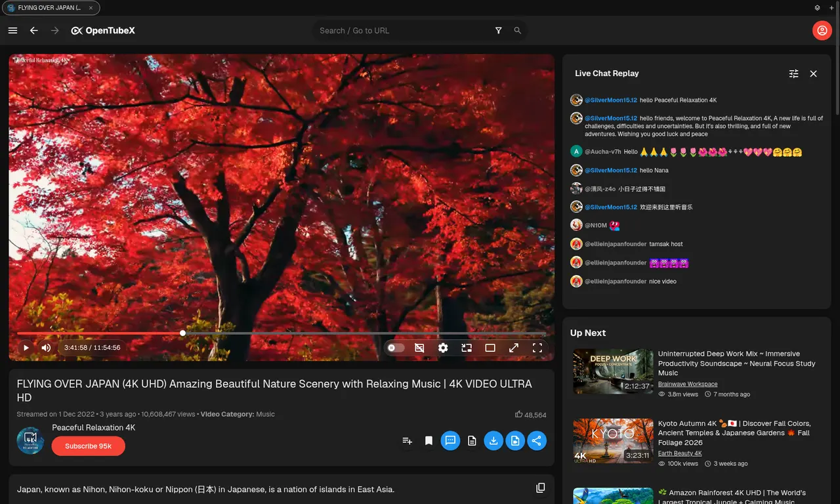Click the video file export icon
The image size is (840, 504).
click(x=515, y=440)
